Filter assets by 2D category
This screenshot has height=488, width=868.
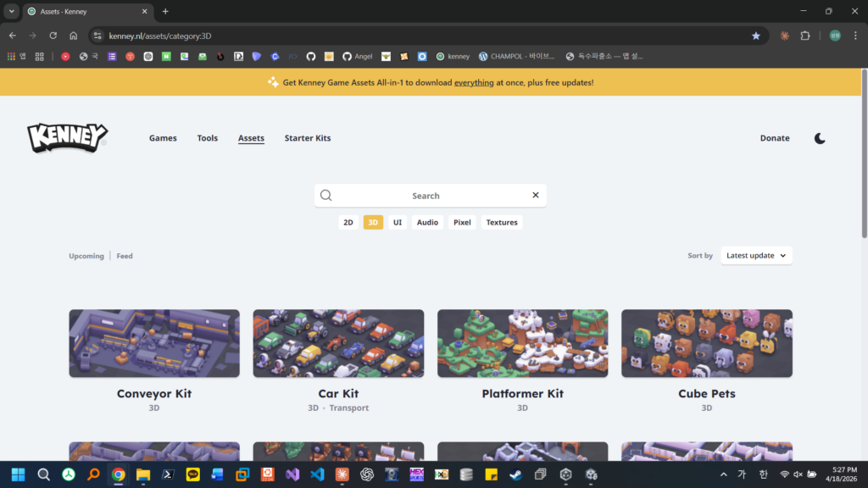348,223
